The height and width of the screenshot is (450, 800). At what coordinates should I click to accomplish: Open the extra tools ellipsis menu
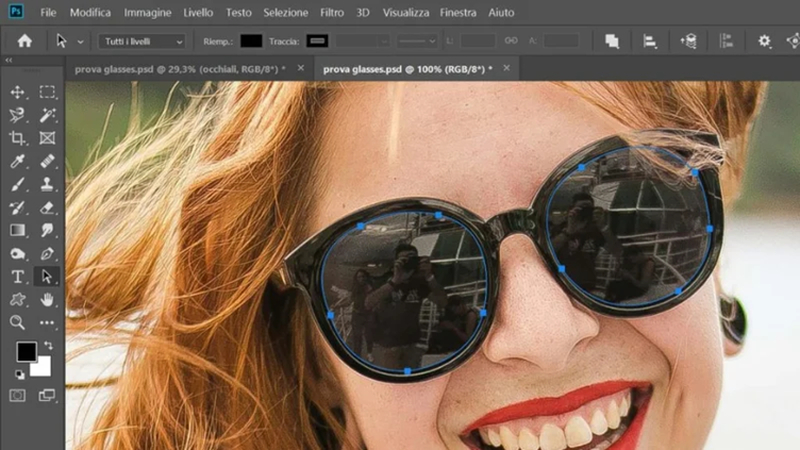(x=47, y=322)
